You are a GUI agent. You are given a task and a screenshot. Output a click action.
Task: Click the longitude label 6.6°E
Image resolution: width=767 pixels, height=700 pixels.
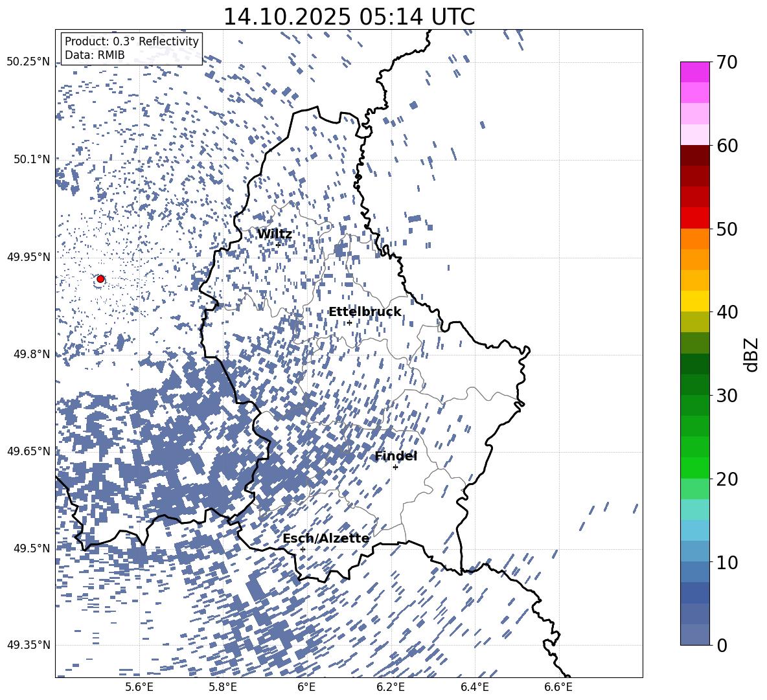click(558, 687)
